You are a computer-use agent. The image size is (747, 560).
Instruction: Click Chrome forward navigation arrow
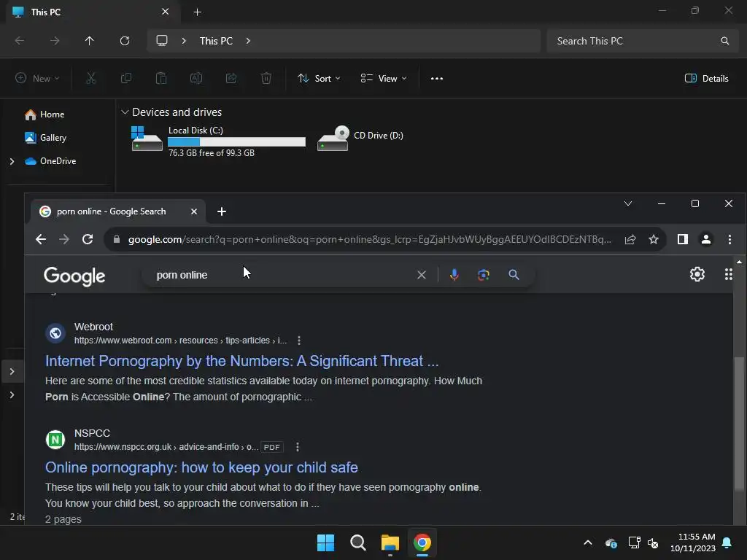64,239
